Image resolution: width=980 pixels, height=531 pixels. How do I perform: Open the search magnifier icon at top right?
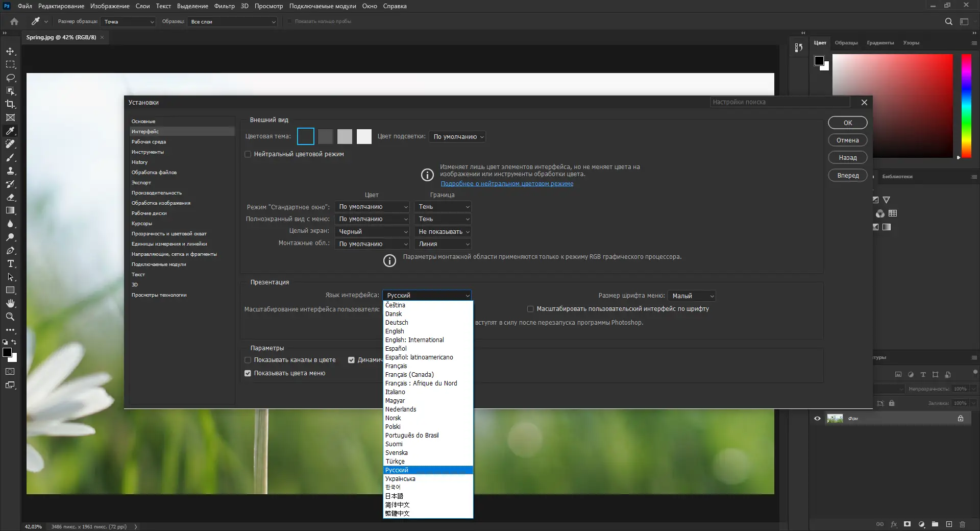[x=948, y=21]
